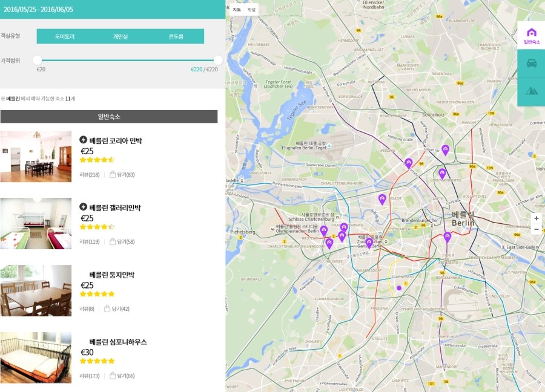
Task: Open 리뷰(119) for 베를린 갤러리민박
Action: click(x=90, y=242)
